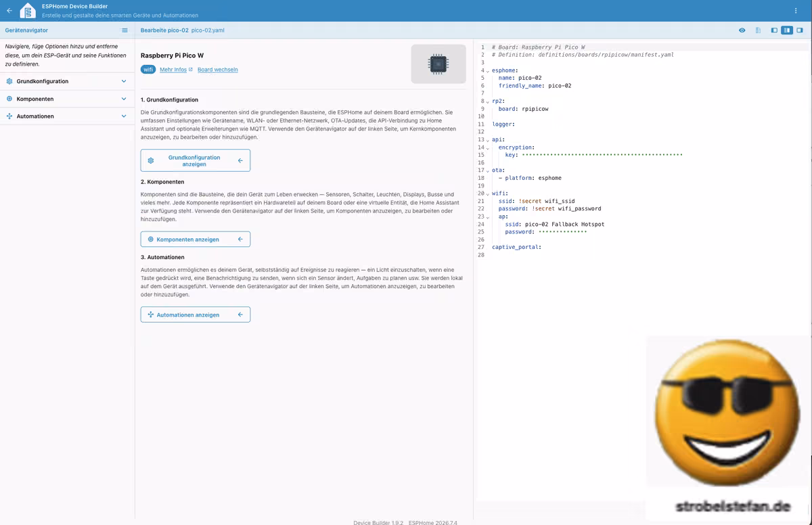The width and height of the screenshot is (812, 525).
Task: Click 'Bearbeite pico-02' title text
Action: click(x=164, y=30)
